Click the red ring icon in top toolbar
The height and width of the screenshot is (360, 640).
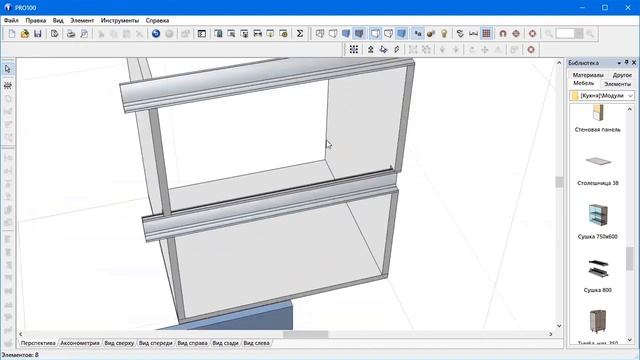pyautogui.click(x=532, y=34)
